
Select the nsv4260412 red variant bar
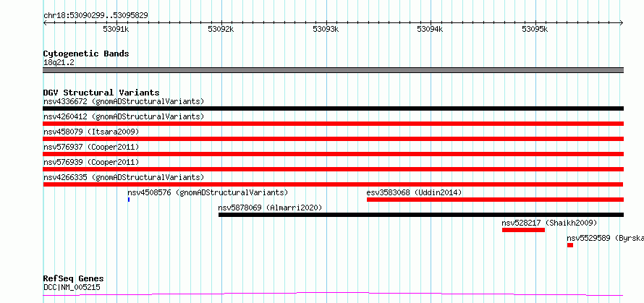[x=333, y=124]
